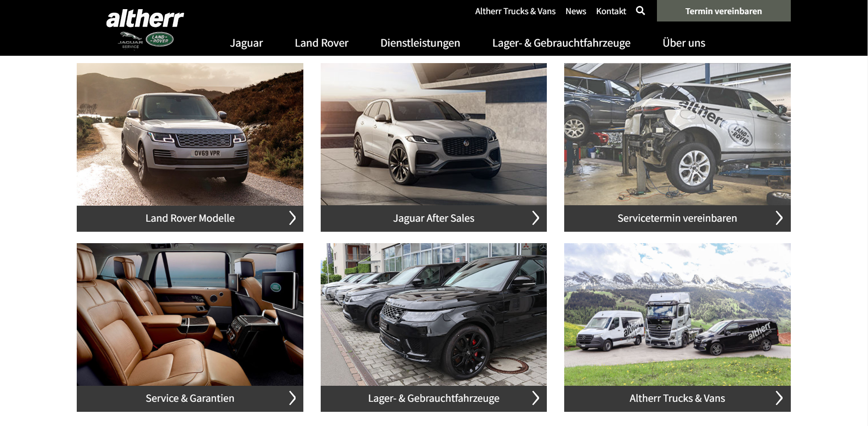868x426 pixels.
Task: Click chevron on Altherr Trucks & Vans tile
Action: (779, 398)
